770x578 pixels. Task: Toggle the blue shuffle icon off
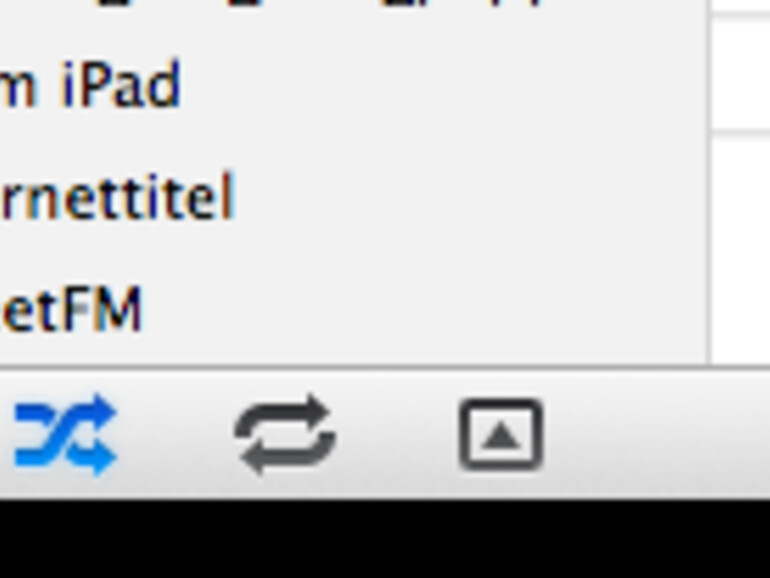66,435
